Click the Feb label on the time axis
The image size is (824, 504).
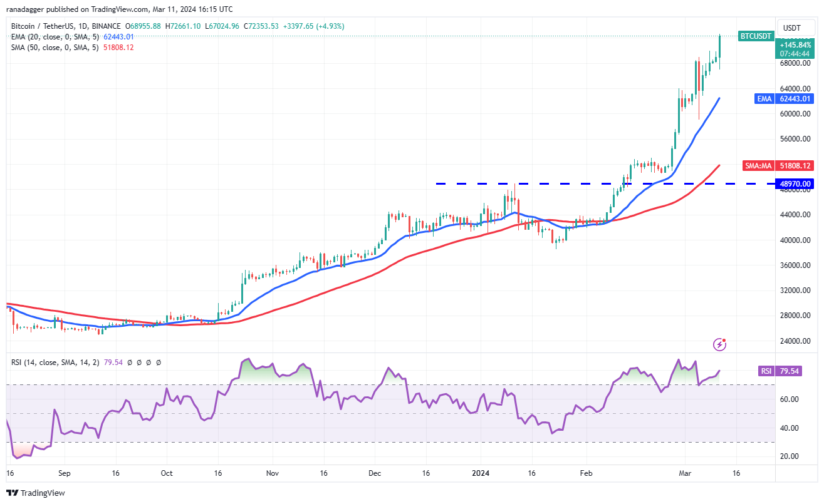[x=585, y=473]
